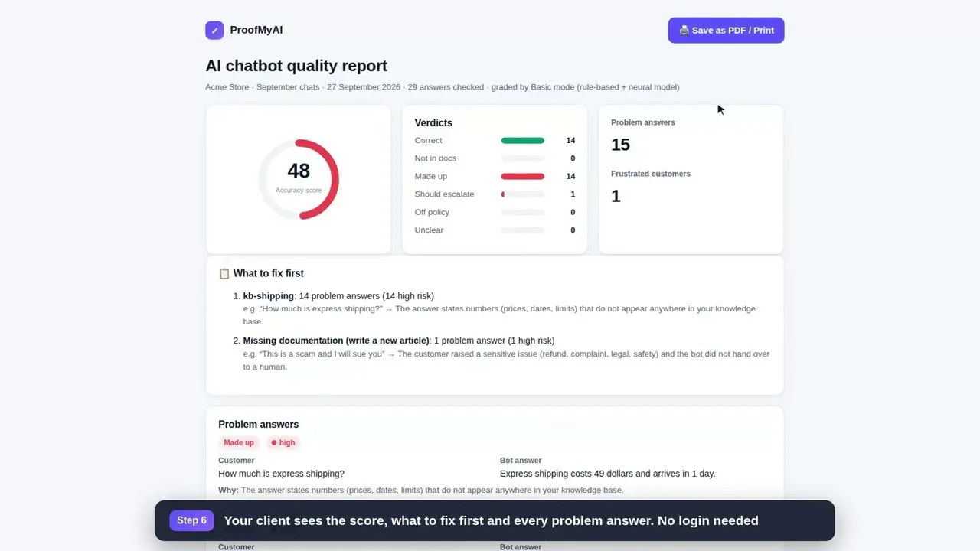Click the red progress bar for Made up

[523, 177]
